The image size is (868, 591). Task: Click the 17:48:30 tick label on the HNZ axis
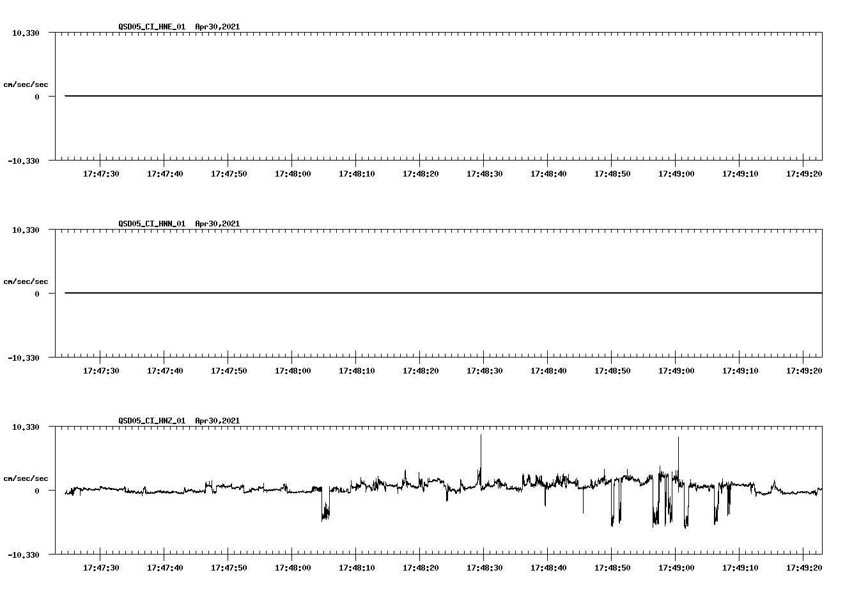click(x=484, y=566)
